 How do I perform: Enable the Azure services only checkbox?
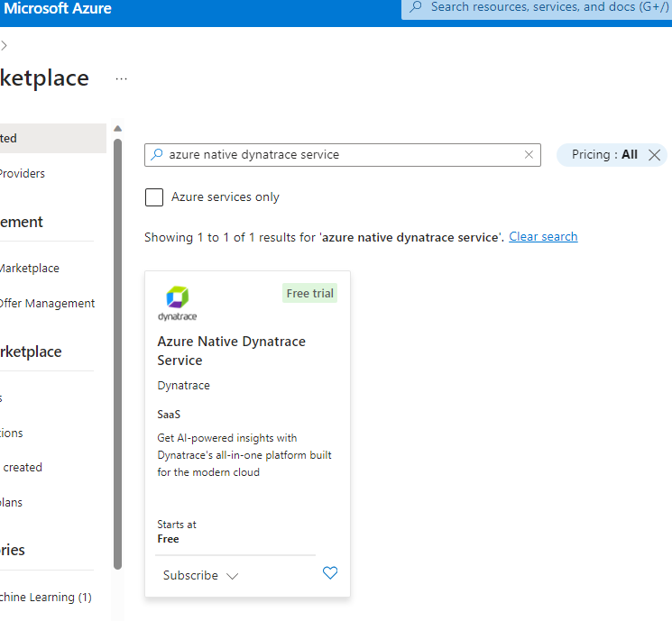point(154,197)
